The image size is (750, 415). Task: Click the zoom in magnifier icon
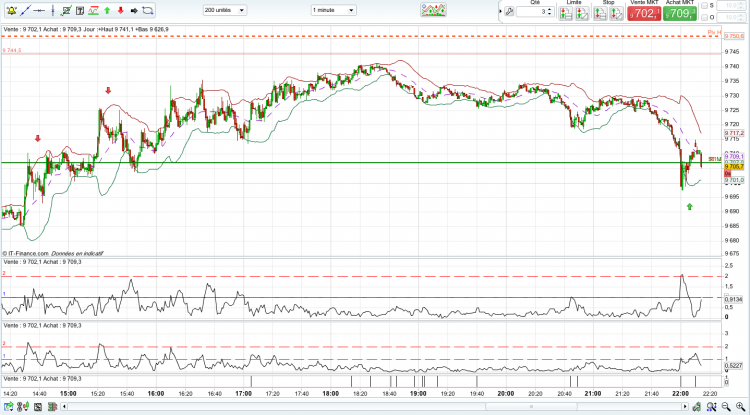pyautogui.click(x=739, y=406)
